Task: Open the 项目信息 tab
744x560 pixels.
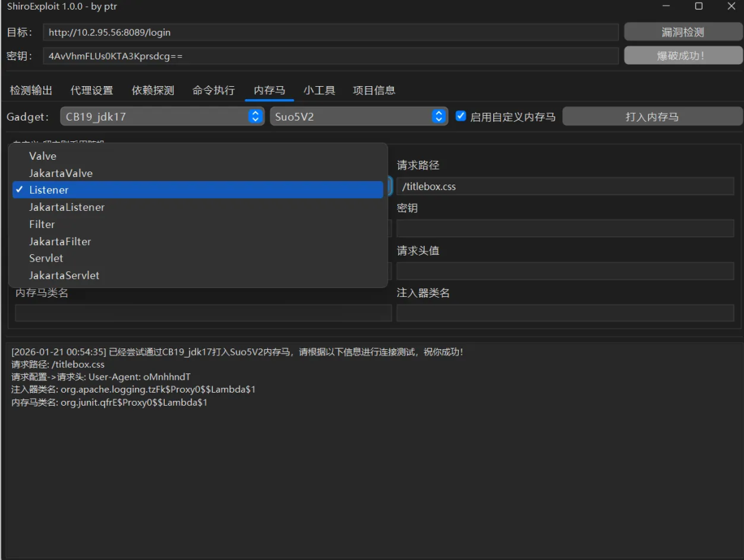Action: tap(374, 90)
